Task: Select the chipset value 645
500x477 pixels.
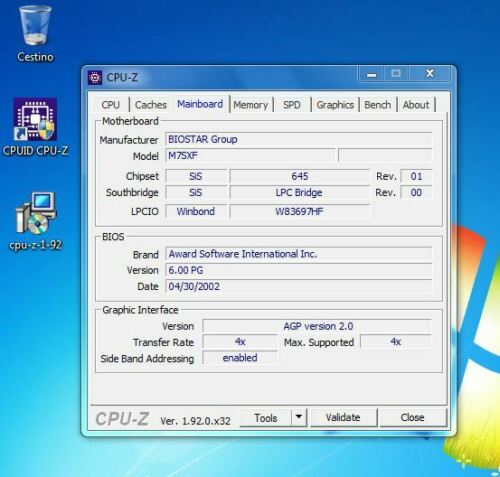Action: pos(300,176)
